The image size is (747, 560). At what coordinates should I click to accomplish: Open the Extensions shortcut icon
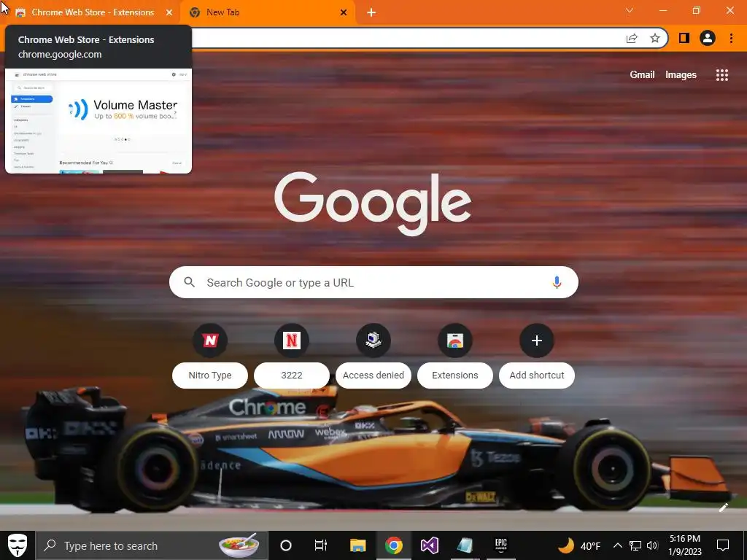pos(455,341)
